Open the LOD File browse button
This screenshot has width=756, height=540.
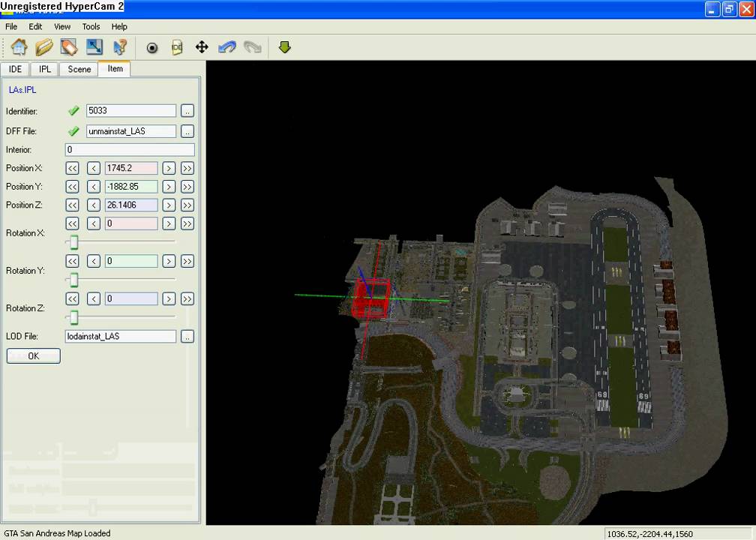pyautogui.click(x=187, y=337)
